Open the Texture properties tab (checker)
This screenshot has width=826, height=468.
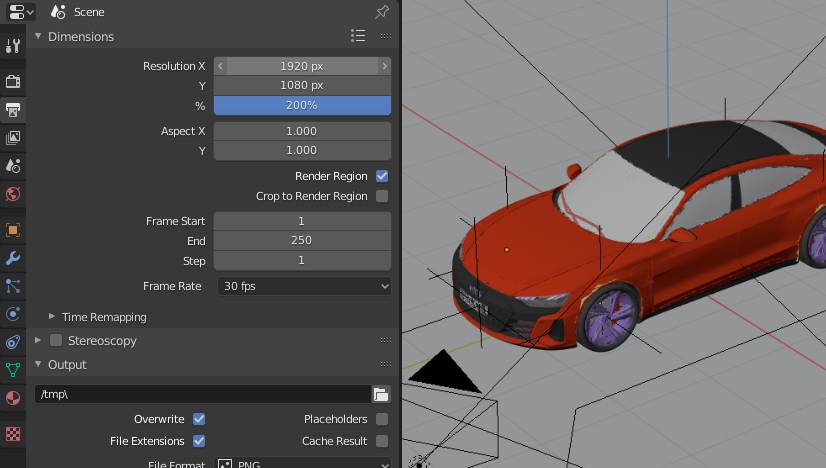pos(13,434)
